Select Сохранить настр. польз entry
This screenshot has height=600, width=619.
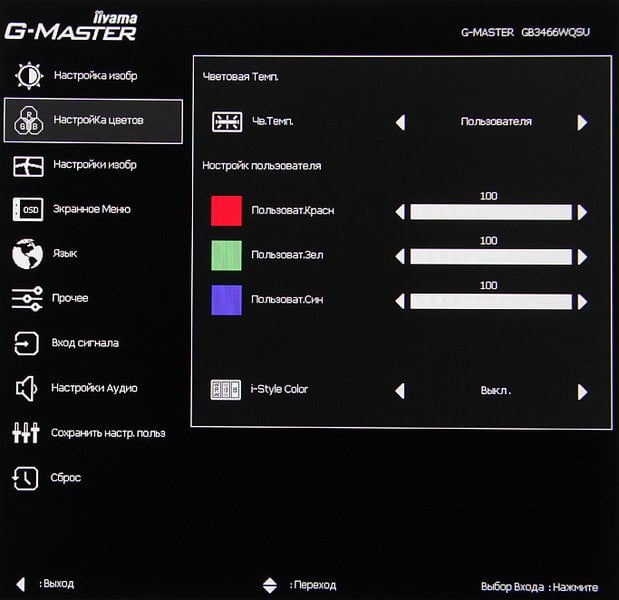click(108, 433)
